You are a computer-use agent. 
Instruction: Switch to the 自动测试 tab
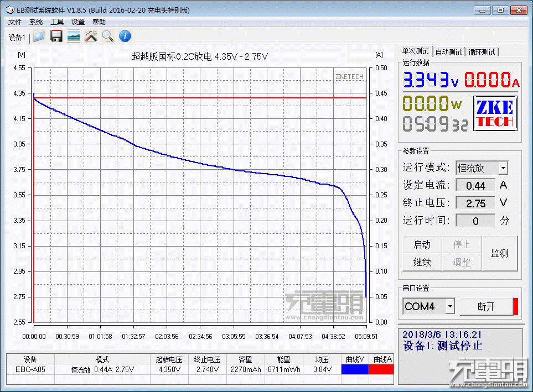(448, 52)
